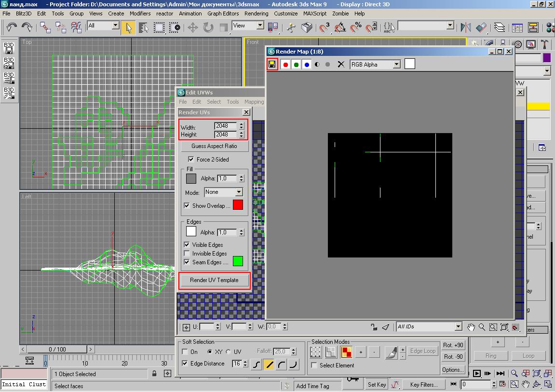Enable the red channel in Render Map
The image size is (555, 392).
(x=285, y=65)
